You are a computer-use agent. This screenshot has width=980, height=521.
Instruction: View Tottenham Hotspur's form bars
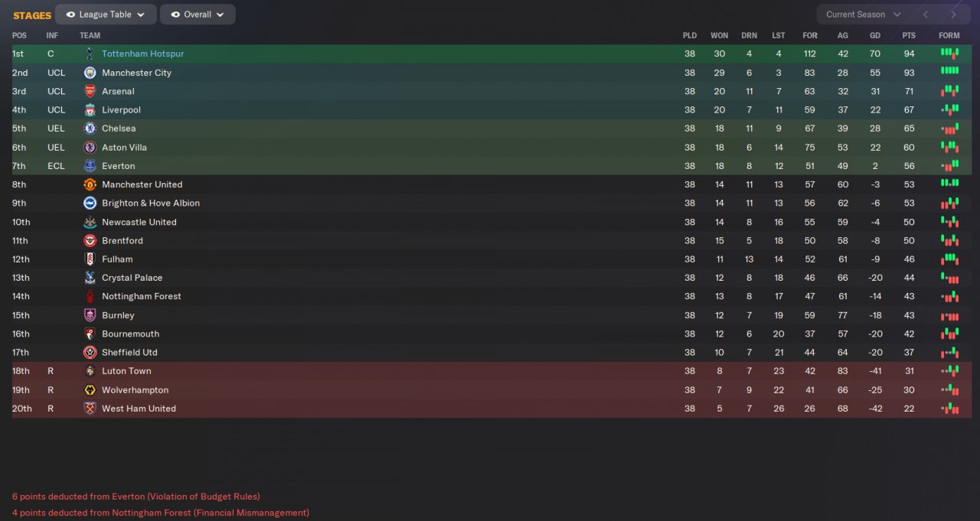pos(949,54)
